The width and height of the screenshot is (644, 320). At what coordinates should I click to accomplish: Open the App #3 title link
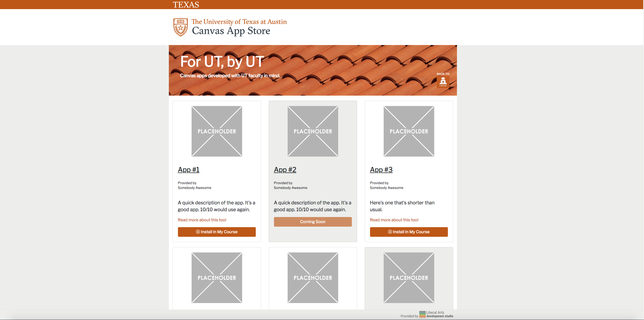click(381, 170)
